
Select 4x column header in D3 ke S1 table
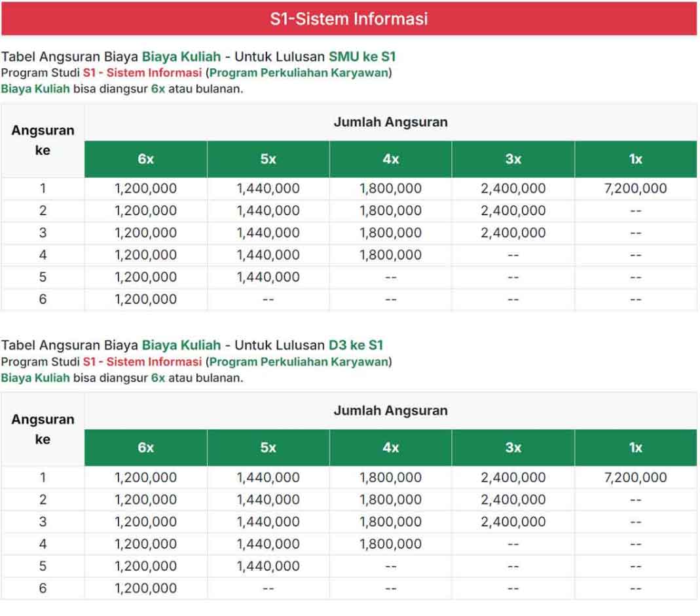click(391, 448)
